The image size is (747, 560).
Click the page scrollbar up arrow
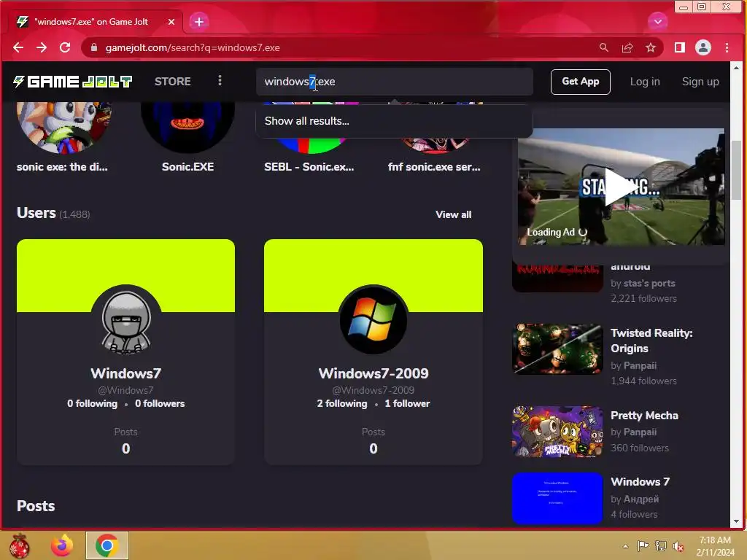tap(737, 68)
